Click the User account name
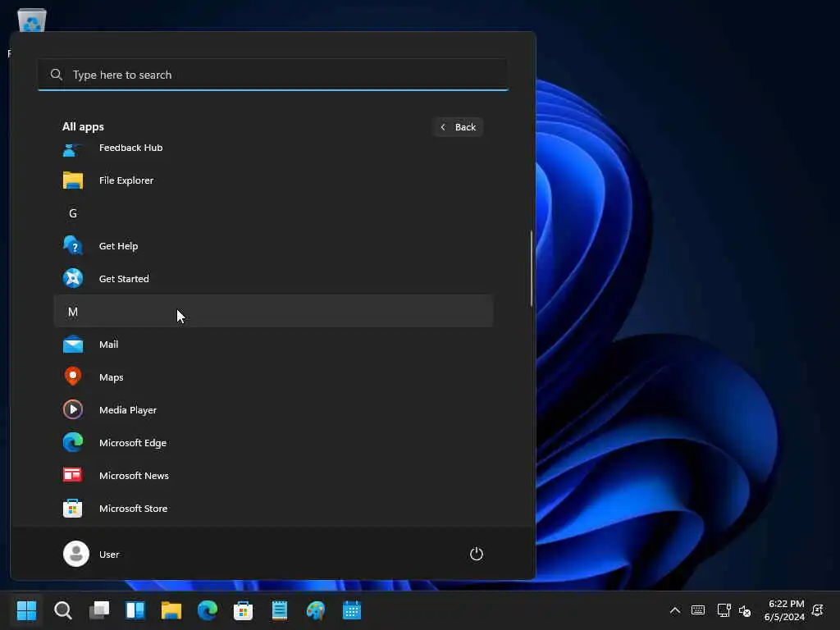Viewport: 840px width, 630px height. pyautogui.click(x=109, y=555)
